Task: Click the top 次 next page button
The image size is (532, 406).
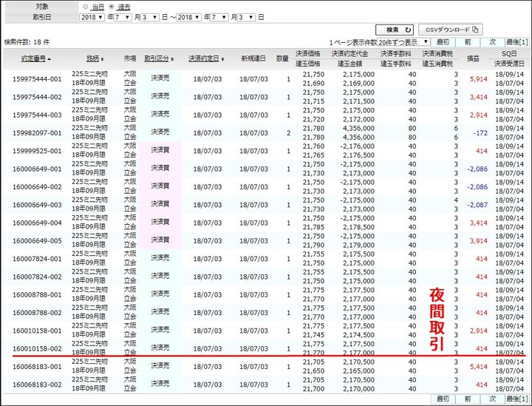Action: (x=493, y=42)
